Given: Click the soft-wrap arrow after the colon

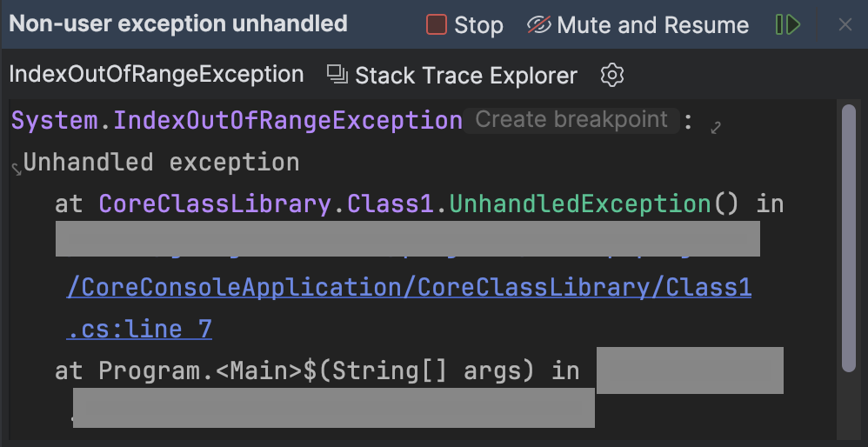Looking at the screenshot, I should tap(716, 128).
